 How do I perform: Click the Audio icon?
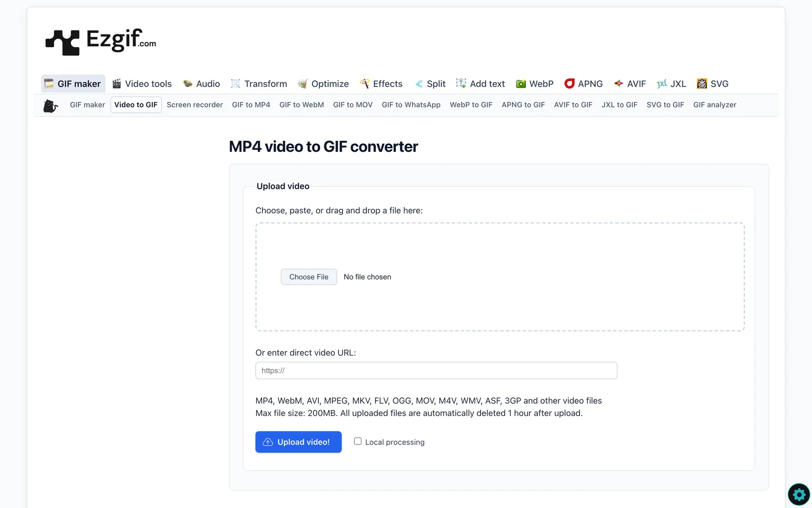[x=188, y=84]
